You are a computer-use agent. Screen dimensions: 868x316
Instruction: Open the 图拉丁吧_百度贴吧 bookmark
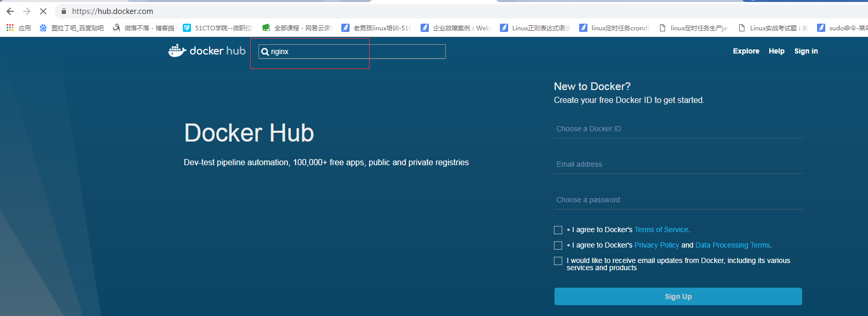coord(72,28)
